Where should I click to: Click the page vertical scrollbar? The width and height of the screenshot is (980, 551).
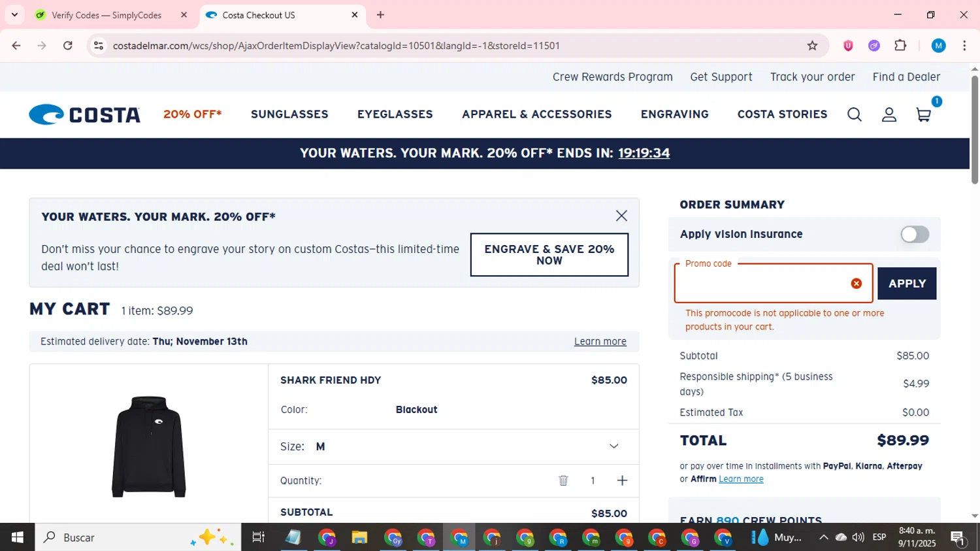[975, 129]
